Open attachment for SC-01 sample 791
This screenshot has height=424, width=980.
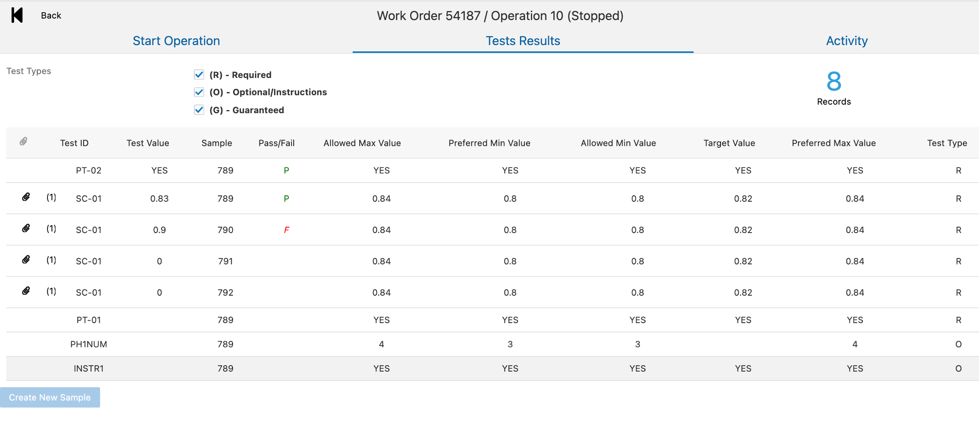pyautogui.click(x=26, y=260)
